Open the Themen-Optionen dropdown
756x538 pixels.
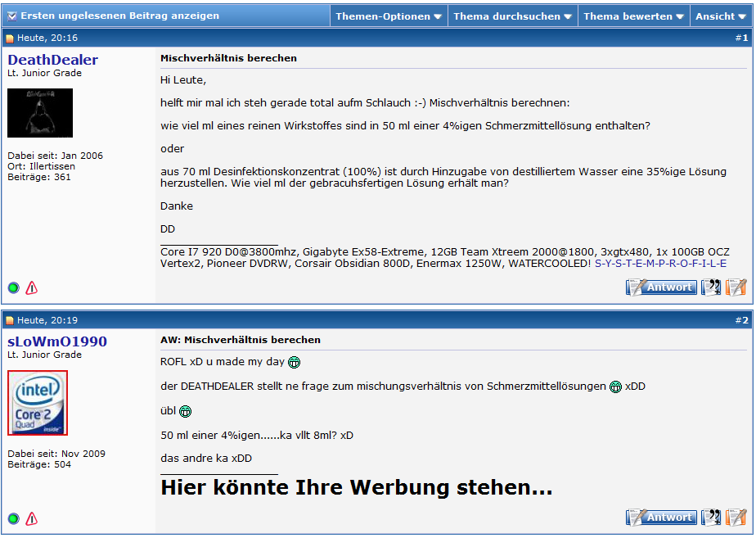point(389,16)
